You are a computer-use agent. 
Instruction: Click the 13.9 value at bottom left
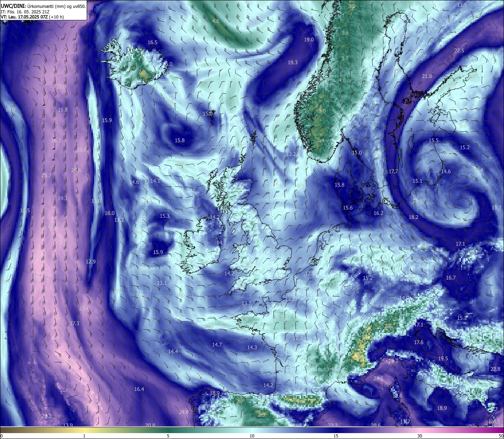pos(68,425)
